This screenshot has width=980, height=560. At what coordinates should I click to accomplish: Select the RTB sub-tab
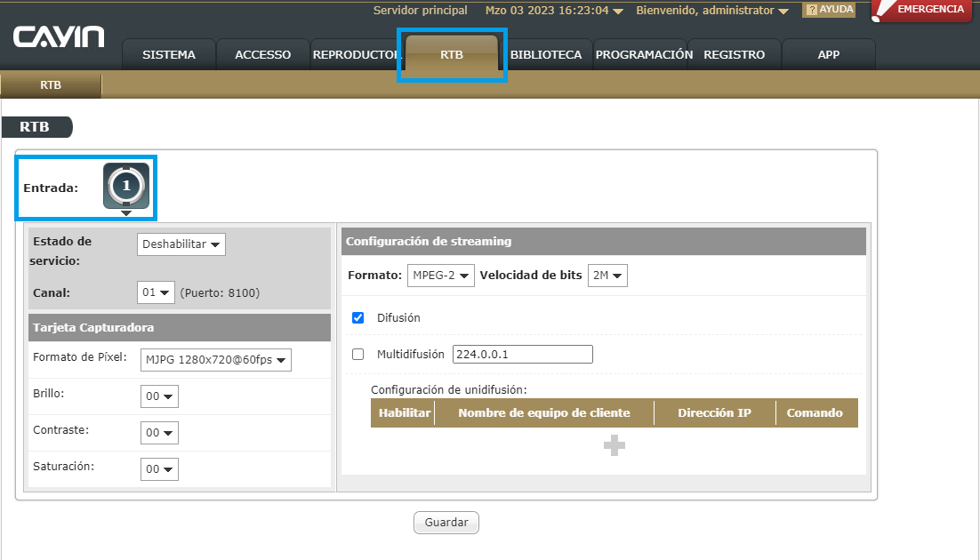pyautogui.click(x=51, y=85)
